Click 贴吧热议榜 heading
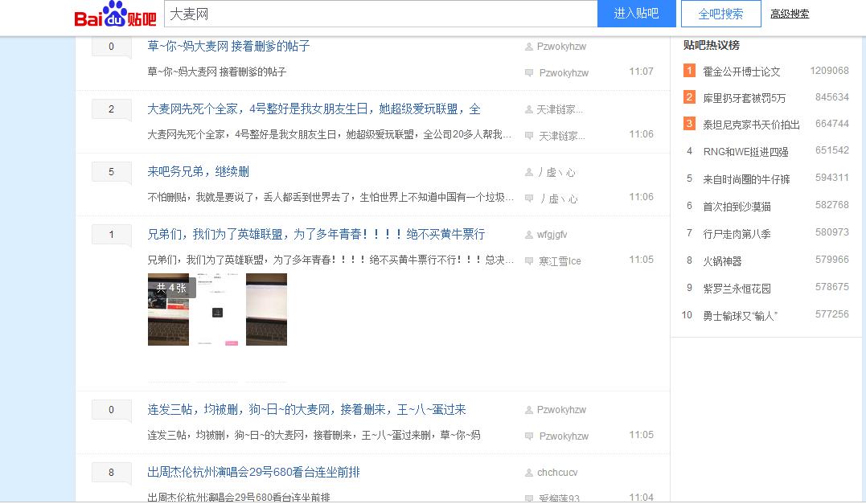 tap(712, 45)
